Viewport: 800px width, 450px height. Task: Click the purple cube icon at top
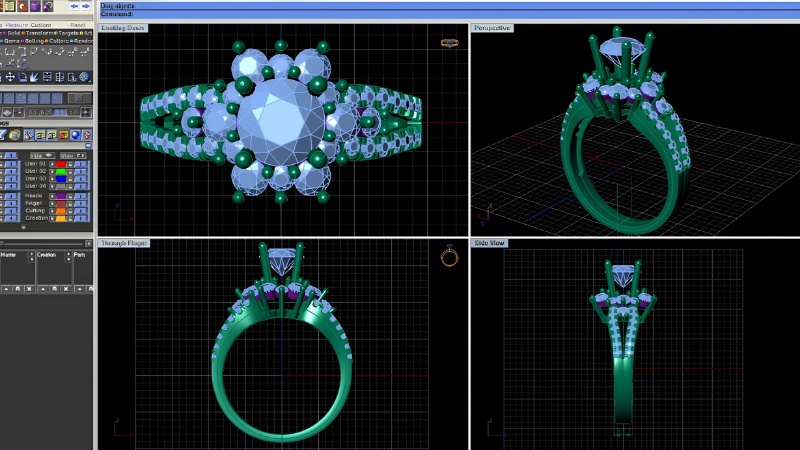pyautogui.click(x=35, y=6)
